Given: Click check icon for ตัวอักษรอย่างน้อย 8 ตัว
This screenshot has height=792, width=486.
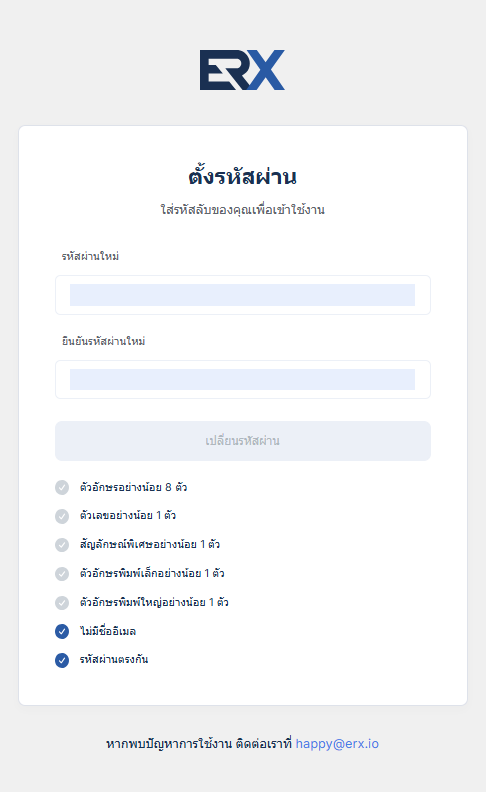Looking at the screenshot, I should pos(62,487).
